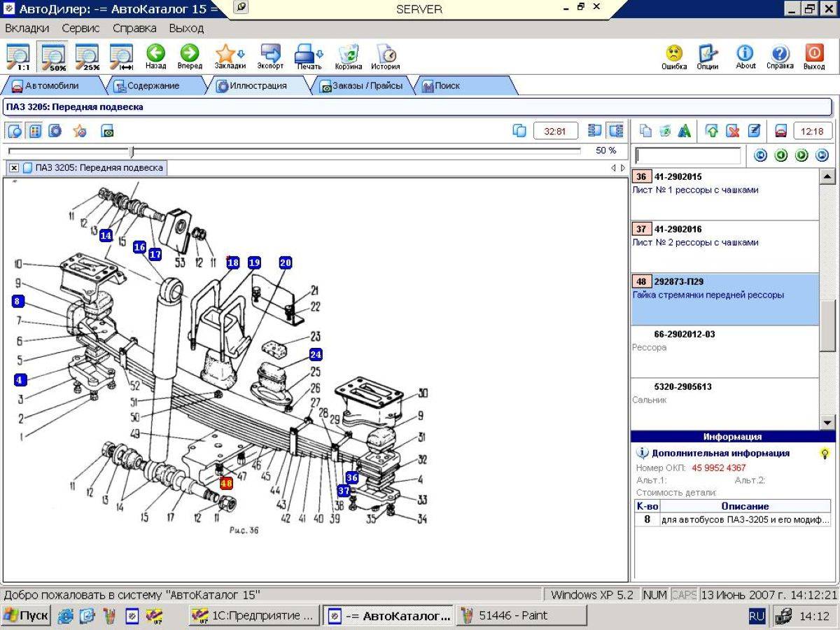
Task: Click the star bookmark illustration icon
Action: click(x=80, y=131)
